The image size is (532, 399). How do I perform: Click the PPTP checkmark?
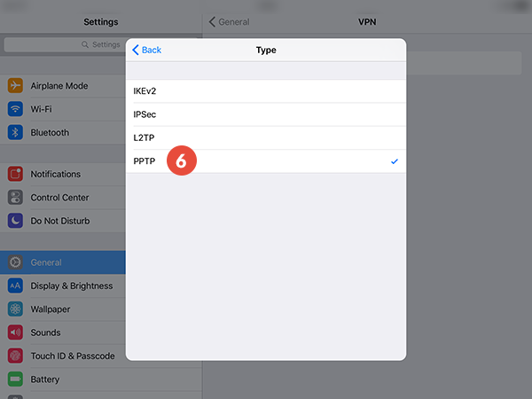tap(395, 161)
